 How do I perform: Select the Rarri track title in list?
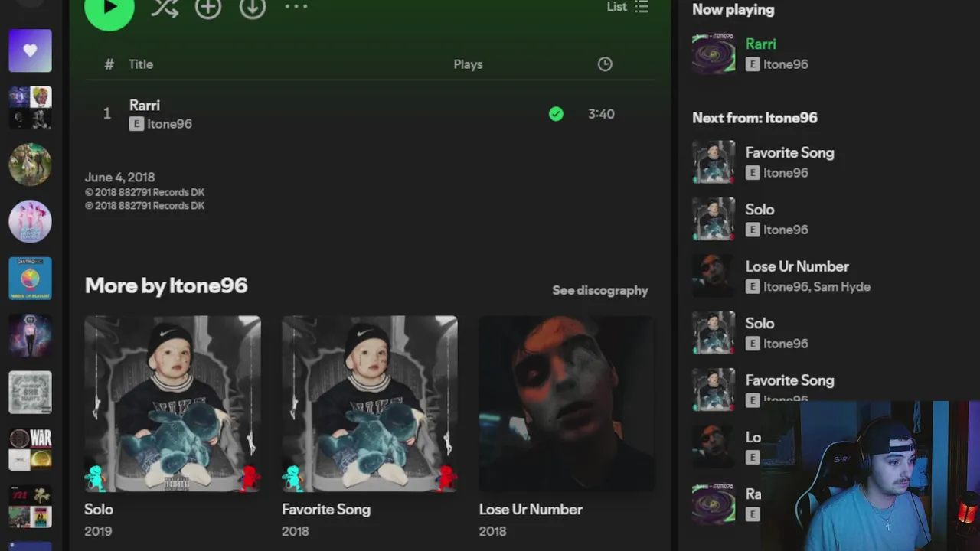tap(145, 106)
